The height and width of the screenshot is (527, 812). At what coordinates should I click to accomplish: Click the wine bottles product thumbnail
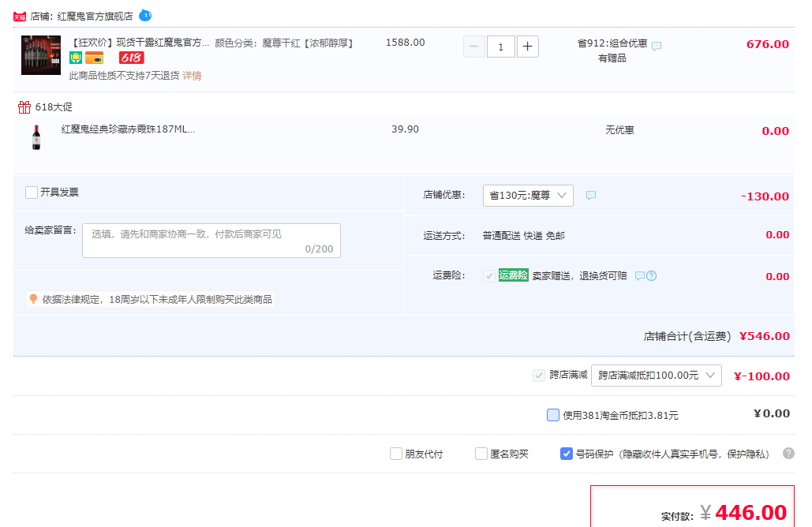(x=41, y=55)
